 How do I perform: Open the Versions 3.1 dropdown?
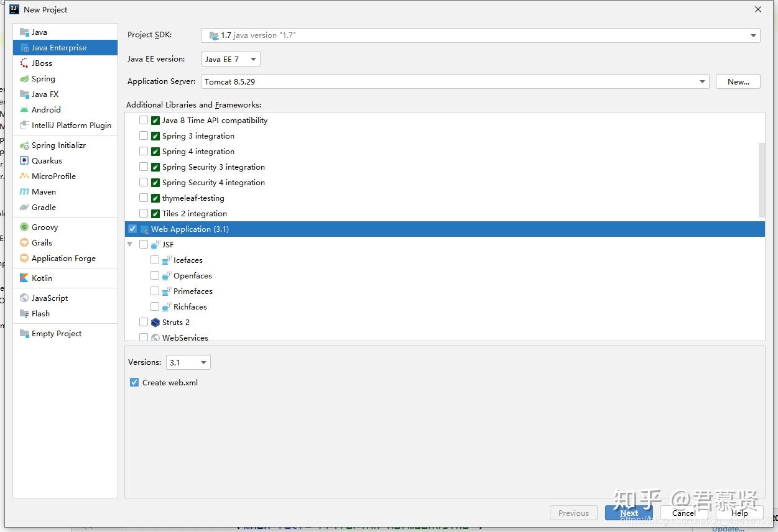pyautogui.click(x=188, y=362)
